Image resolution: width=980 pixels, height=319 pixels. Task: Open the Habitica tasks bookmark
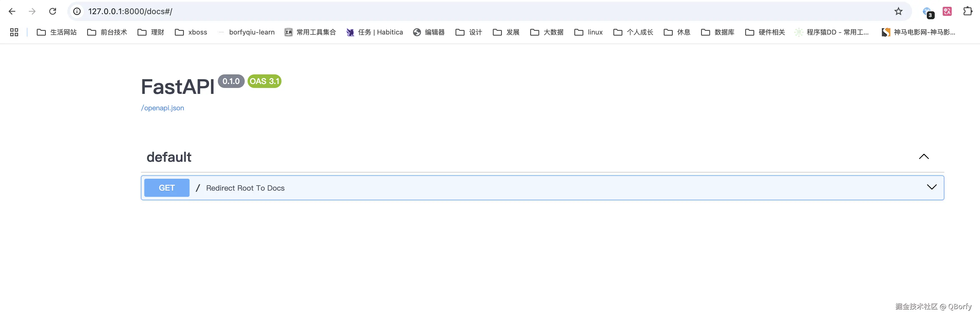tap(374, 32)
